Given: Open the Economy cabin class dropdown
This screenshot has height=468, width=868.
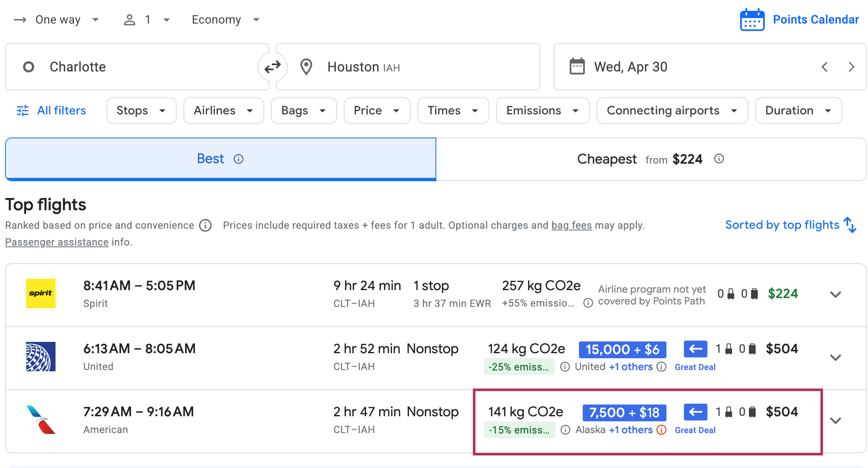Looking at the screenshot, I should point(226,20).
